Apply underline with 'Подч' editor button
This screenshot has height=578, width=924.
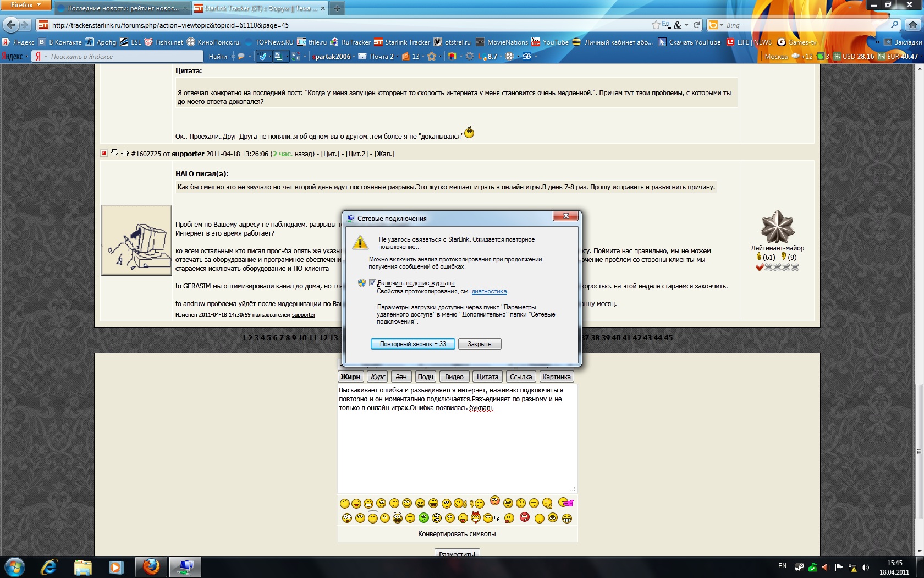[x=425, y=377]
